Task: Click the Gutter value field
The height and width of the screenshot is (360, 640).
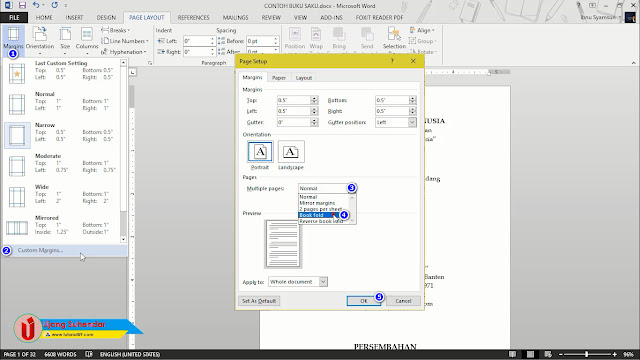Action: pyautogui.click(x=293, y=122)
